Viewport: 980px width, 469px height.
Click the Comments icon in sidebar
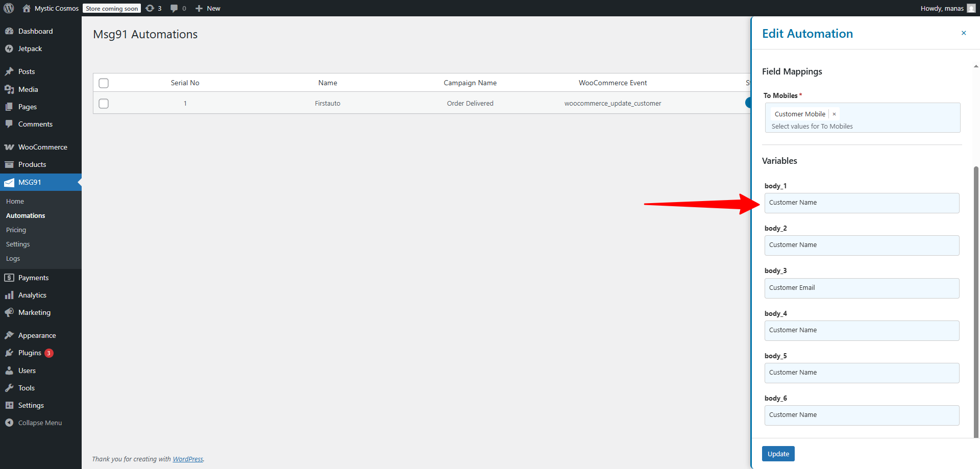click(9, 124)
